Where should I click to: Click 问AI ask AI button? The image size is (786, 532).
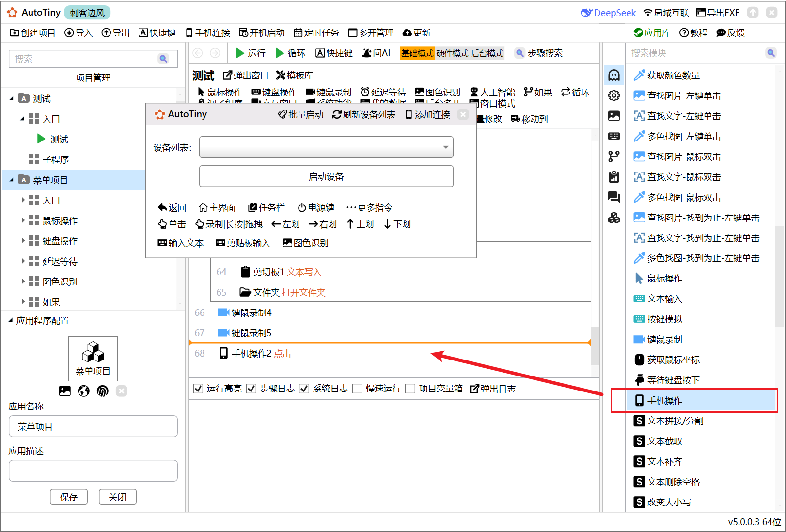click(376, 53)
